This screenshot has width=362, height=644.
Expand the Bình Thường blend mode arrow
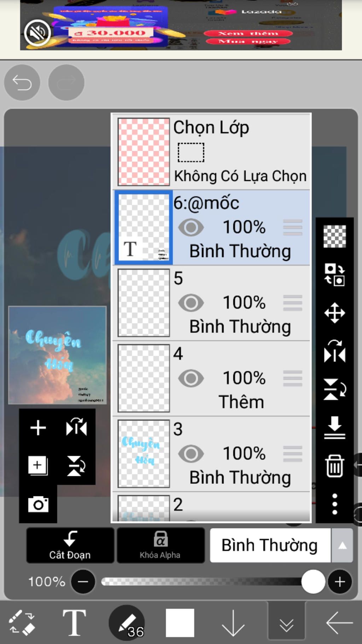(x=342, y=545)
